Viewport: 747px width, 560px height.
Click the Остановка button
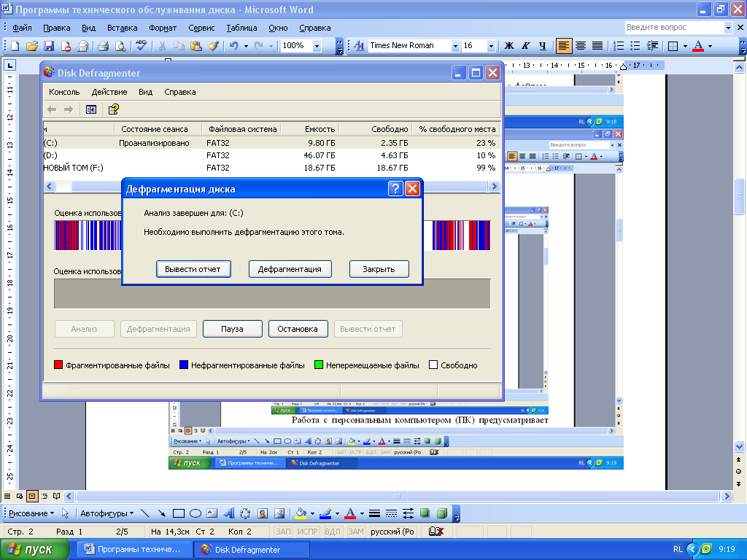[x=298, y=329]
